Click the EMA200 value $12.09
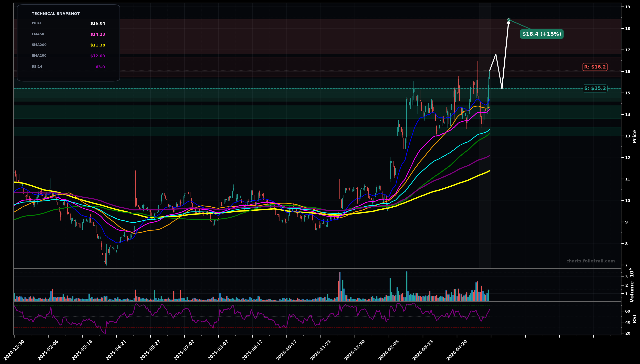 tap(98, 56)
